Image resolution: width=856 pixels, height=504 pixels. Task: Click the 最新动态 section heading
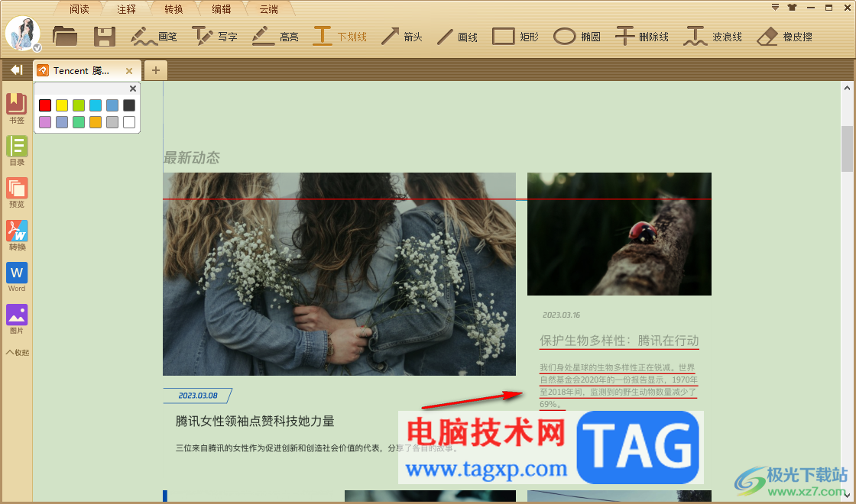[x=192, y=158]
